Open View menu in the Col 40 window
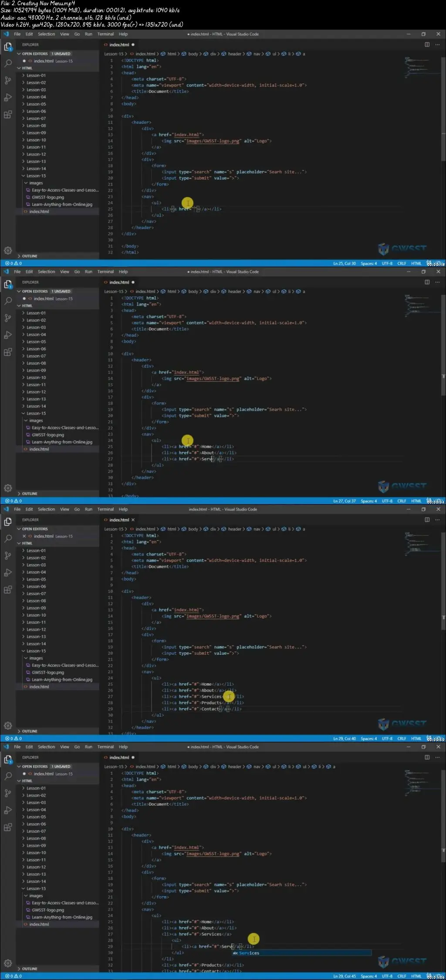 (x=64, y=509)
